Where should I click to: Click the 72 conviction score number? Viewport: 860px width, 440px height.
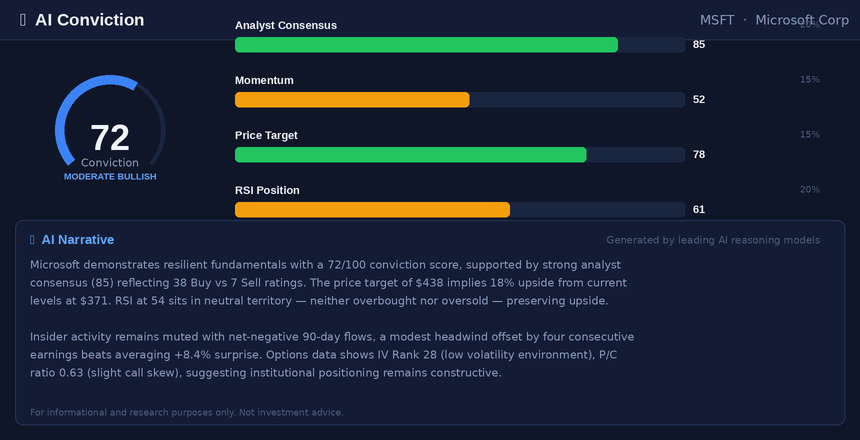coord(110,138)
